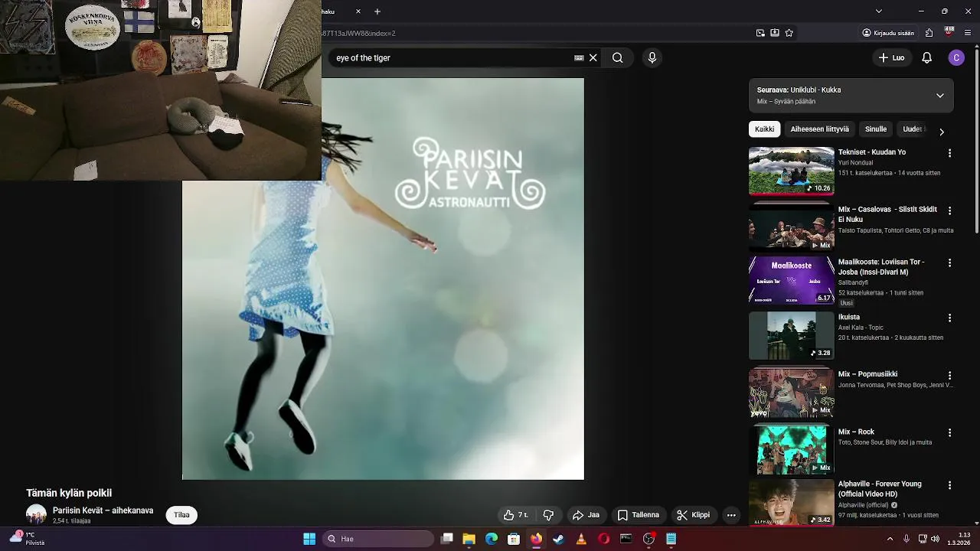Screen dimensions: 980x551
Task: Click Kirjaudu sisään sign-in button
Action: coord(888,33)
